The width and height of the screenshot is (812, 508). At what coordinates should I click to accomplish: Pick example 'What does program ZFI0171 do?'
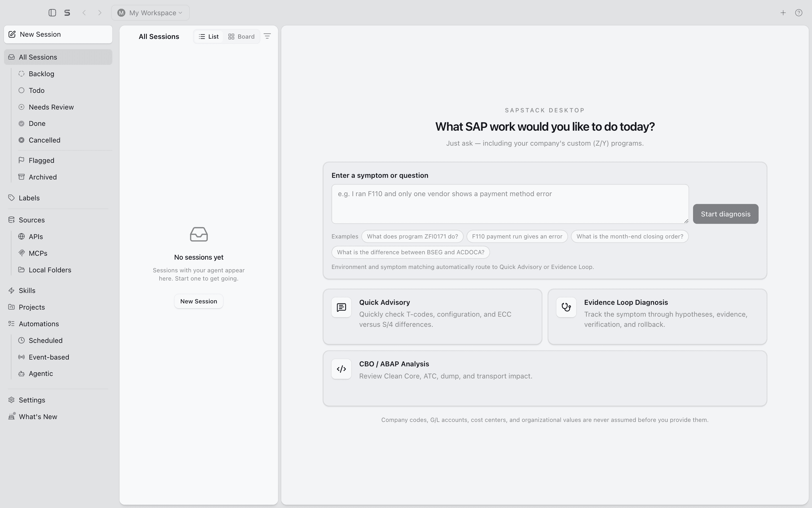pyautogui.click(x=412, y=236)
